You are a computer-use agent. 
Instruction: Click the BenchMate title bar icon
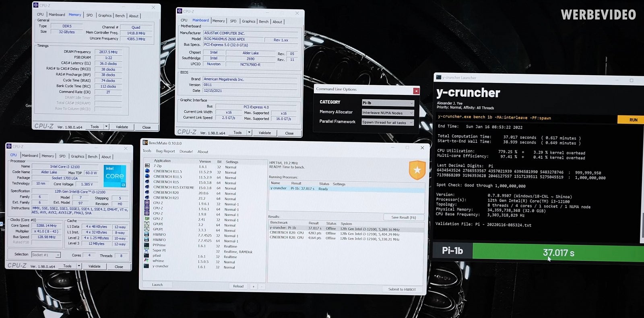[x=145, y=143]
